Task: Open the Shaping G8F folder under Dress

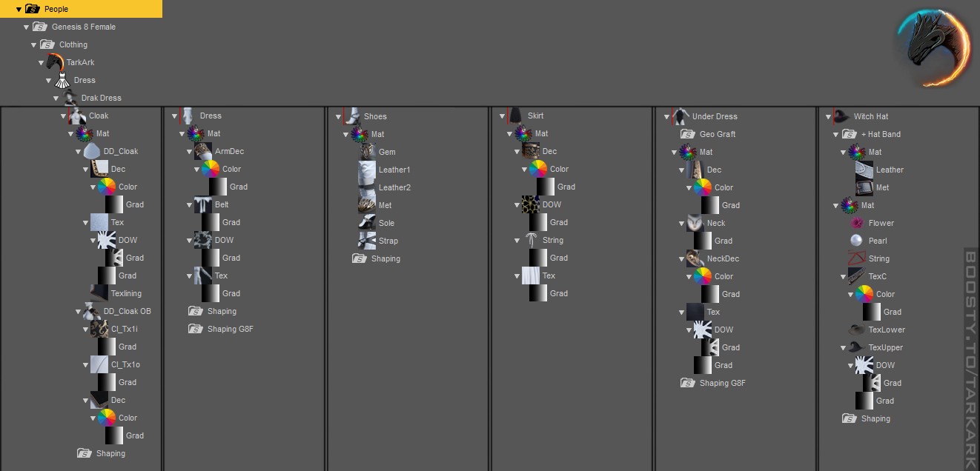Action: [x=230, y=329]
